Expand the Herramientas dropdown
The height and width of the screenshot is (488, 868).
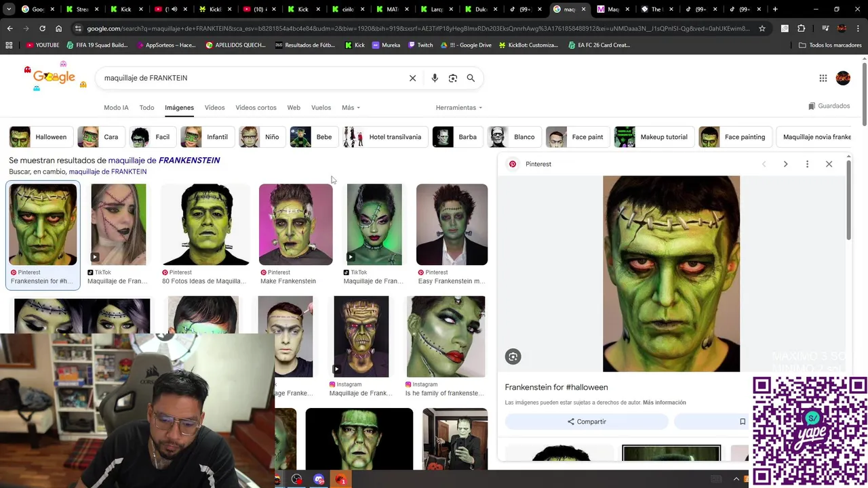tap(459, 108)
